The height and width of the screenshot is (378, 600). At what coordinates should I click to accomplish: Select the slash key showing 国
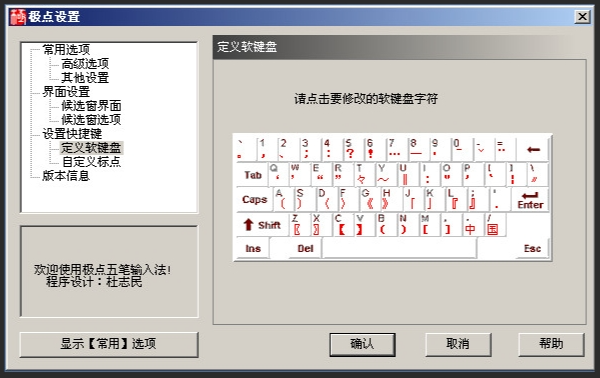(x=495, y=225)
